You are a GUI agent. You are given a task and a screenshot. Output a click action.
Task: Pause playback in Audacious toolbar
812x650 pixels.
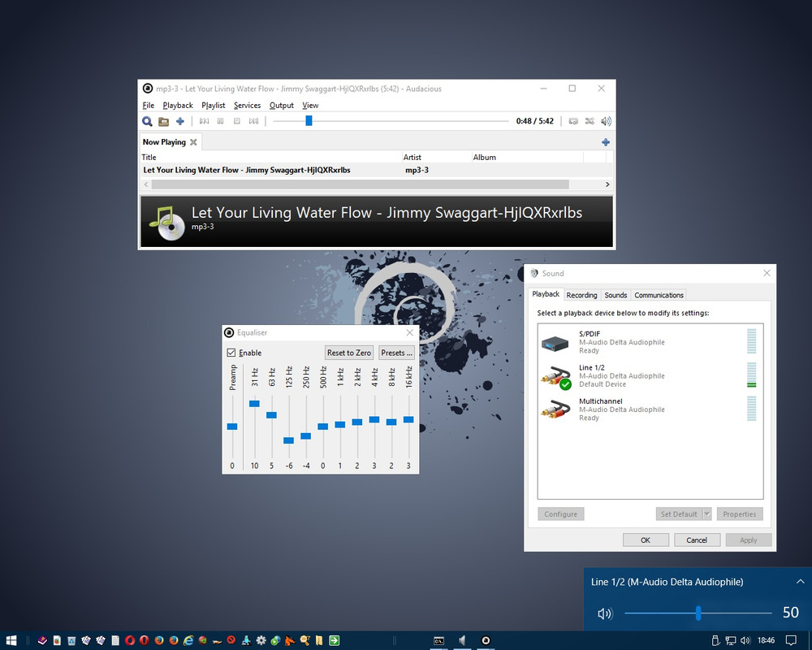pyautogui.click(x=221, y=121)
